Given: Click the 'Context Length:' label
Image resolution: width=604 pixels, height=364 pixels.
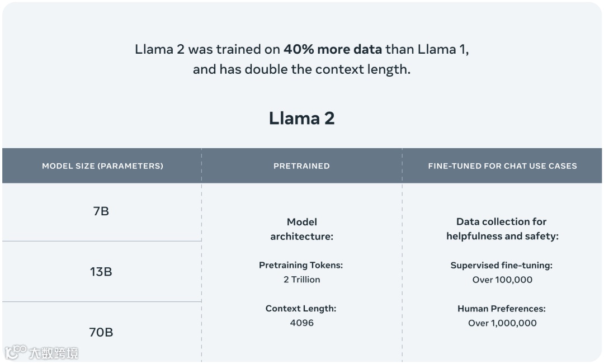Looking at the screenshot, I should click(301, 309).
